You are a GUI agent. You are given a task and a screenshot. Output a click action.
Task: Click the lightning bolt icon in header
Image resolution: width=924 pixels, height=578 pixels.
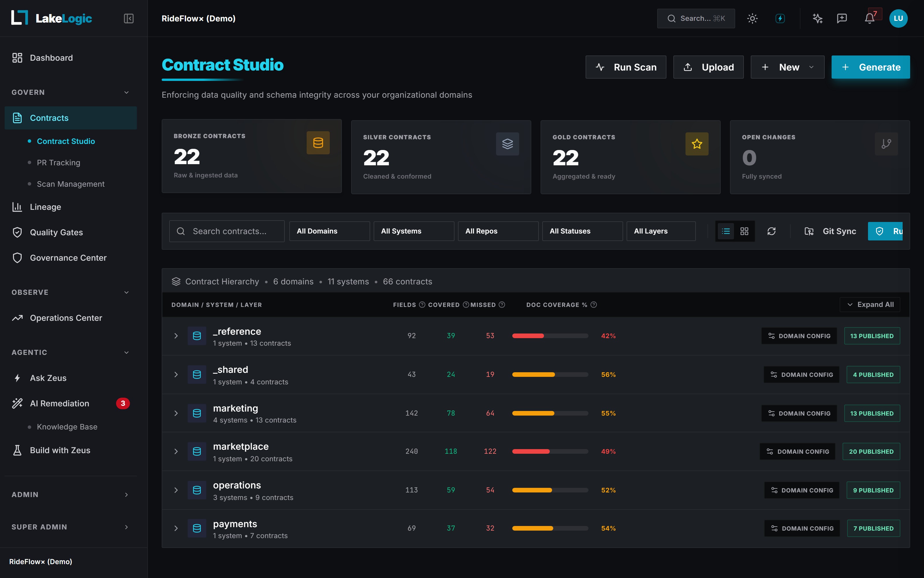(780, 18)
